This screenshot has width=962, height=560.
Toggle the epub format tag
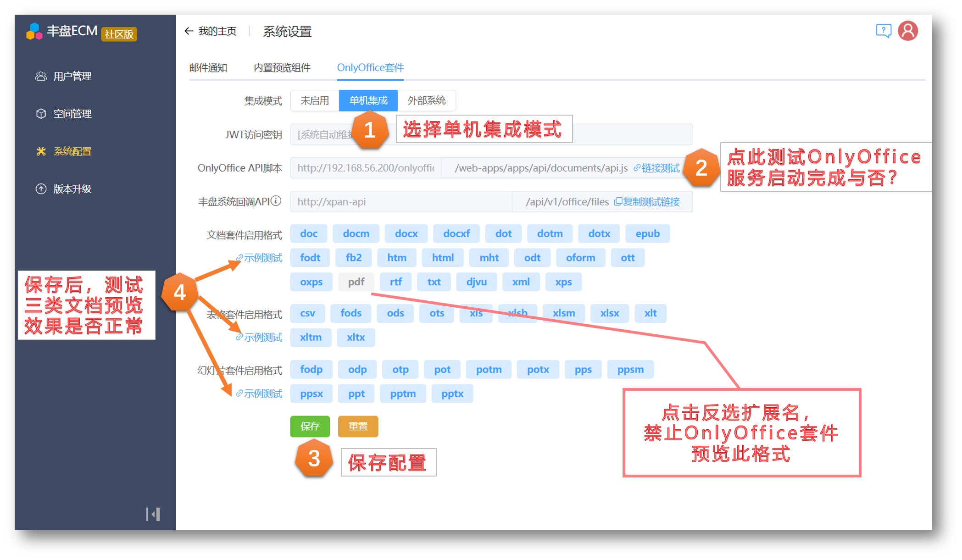click(x=648, y=234)
